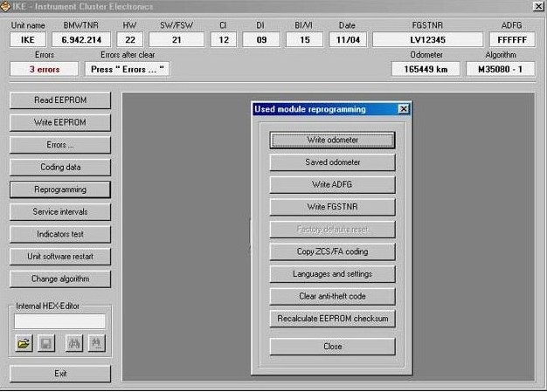The width and height of the screenshot is (547, 392).
Task: Click the Exit button
Action: tap(60, 374)
